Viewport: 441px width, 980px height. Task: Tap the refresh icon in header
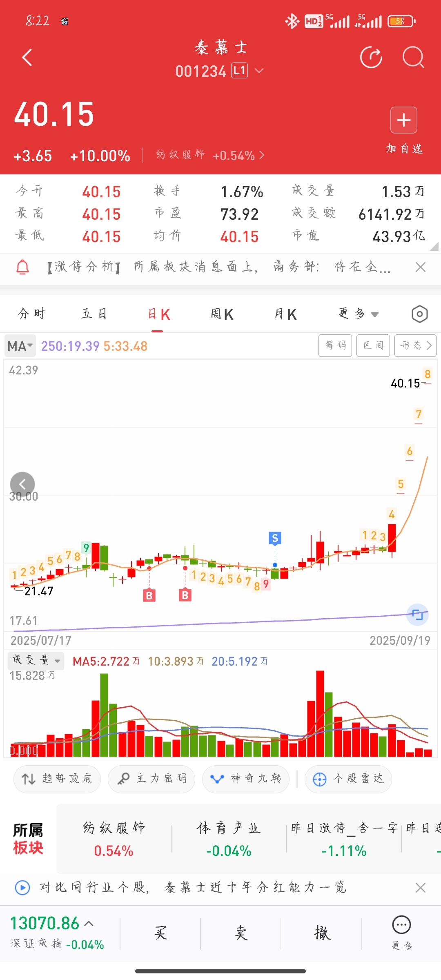pyautogui.click(x=371, y=58)
